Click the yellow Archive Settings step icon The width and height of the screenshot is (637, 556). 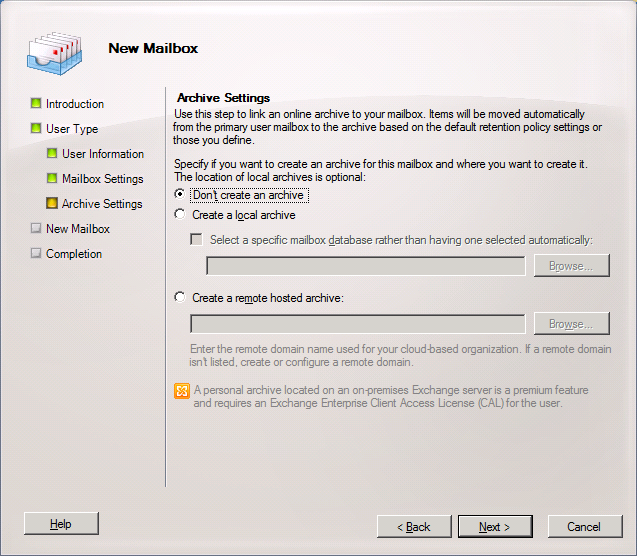[52, 204]
